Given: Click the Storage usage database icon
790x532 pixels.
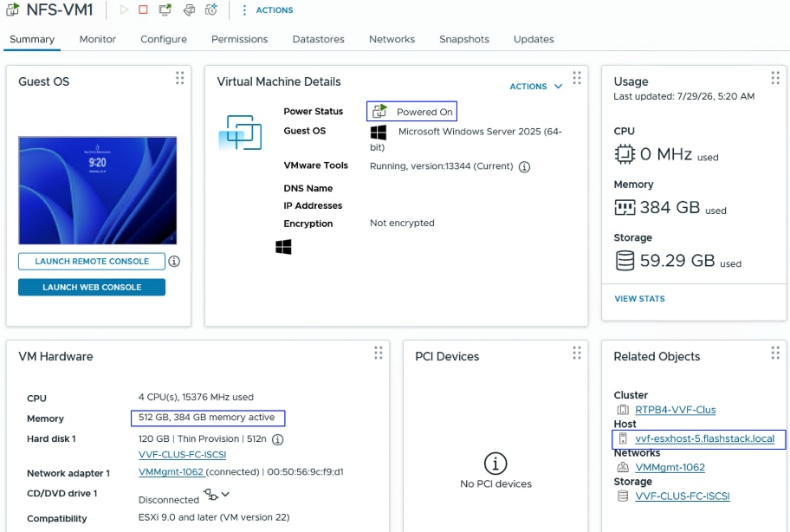Looking at the screenshot, I should [x=625, y=261].
